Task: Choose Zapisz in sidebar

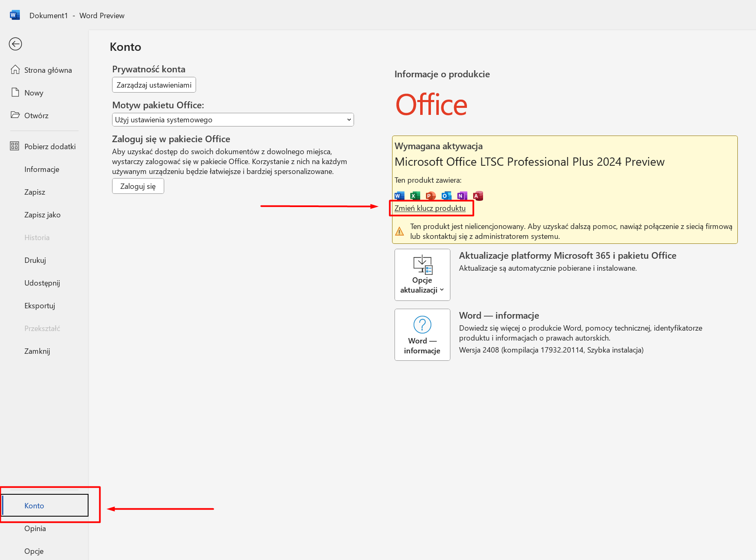Action: pyautogui.click(x=44, y=192)
